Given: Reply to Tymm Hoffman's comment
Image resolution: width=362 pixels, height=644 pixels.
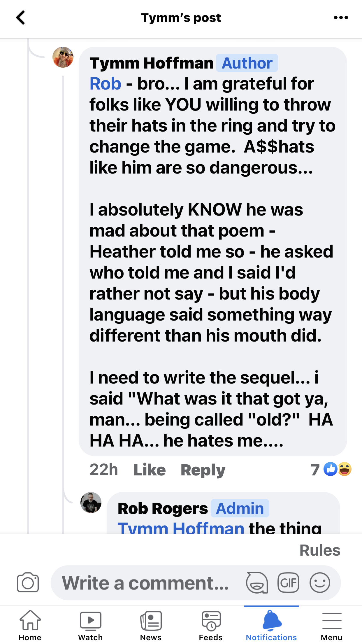Looking at the screenshot, I should coord(203,470).
